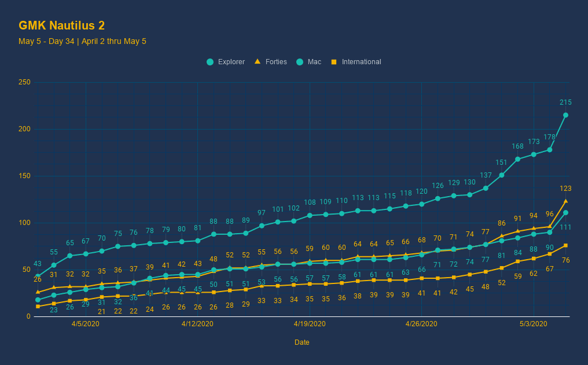The width and height of the screenshot is (588, 365).
Task: Click the Forties triangle point labeled 123
Action: pyautogui.click(x=565, y=201)
